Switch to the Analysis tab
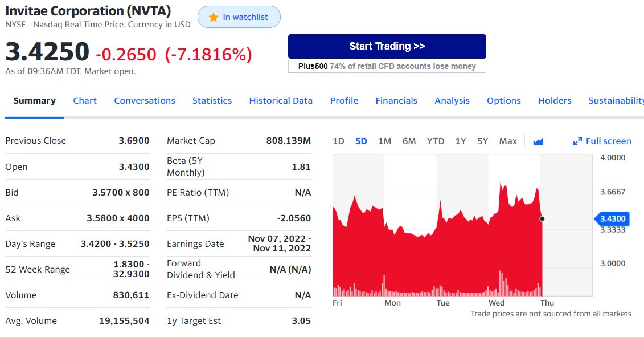Viewport: 644px width, 337px height. click(452, 101)
